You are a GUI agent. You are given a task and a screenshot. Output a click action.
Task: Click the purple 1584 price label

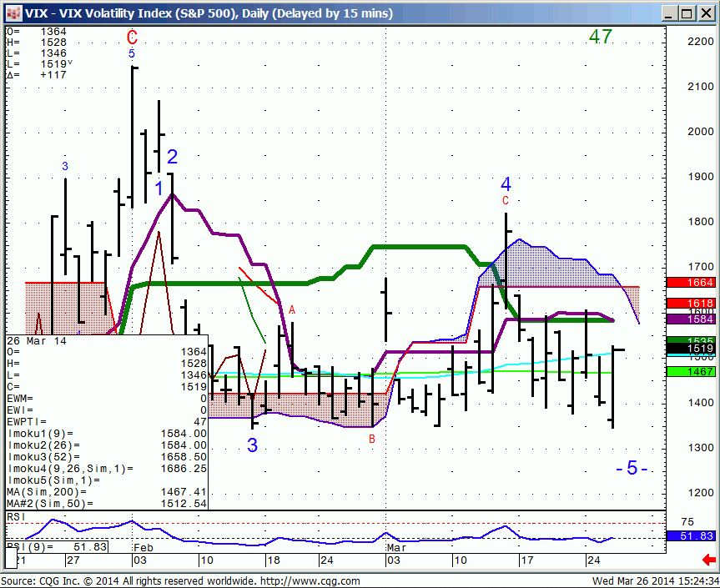pyautogui.click(x=691, y=319)
